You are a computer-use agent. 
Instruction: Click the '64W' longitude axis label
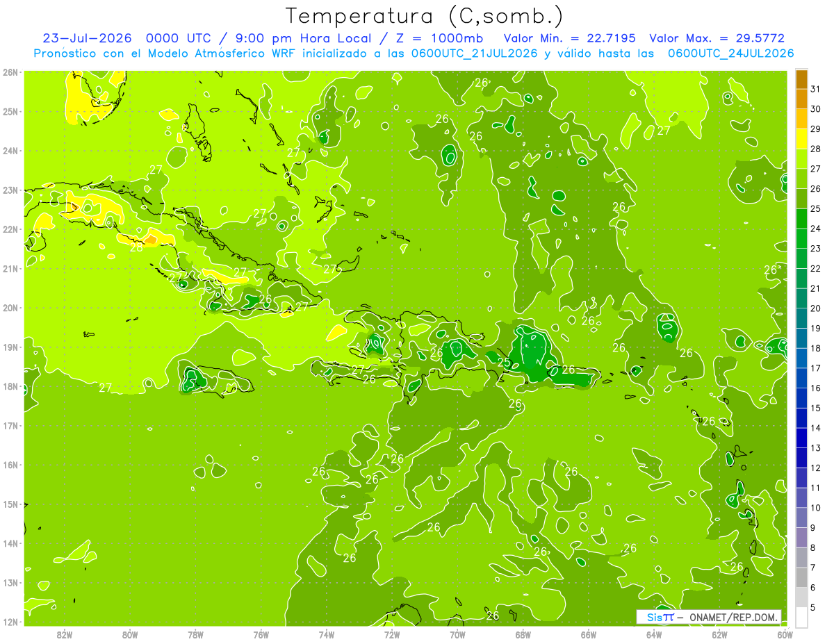(654, 634)
